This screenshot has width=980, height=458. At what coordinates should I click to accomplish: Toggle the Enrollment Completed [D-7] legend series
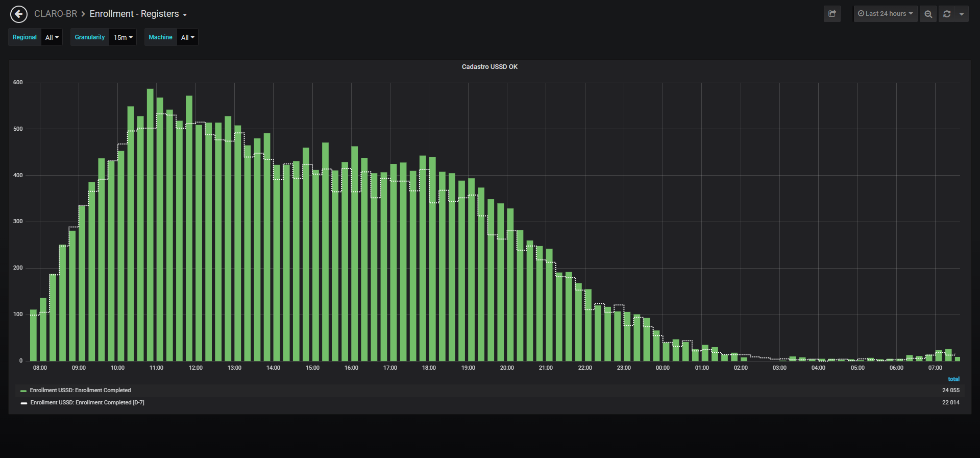point(87,402)
